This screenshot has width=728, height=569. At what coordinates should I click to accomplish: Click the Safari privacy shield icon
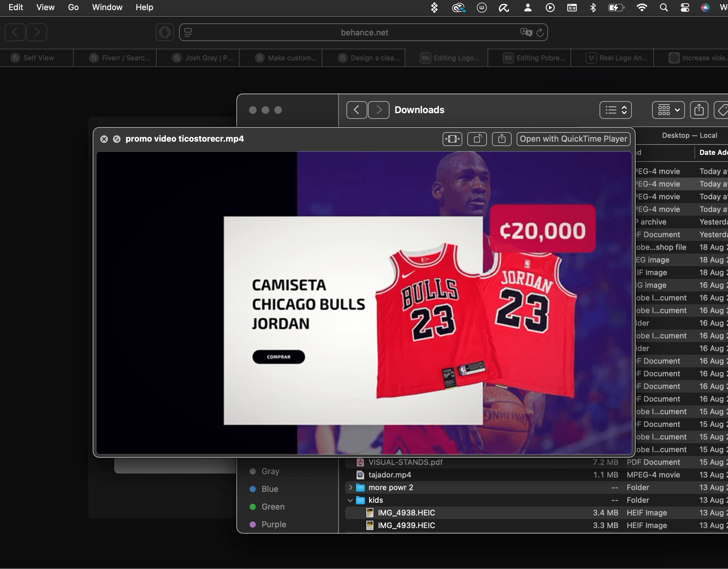click(165, 32)
